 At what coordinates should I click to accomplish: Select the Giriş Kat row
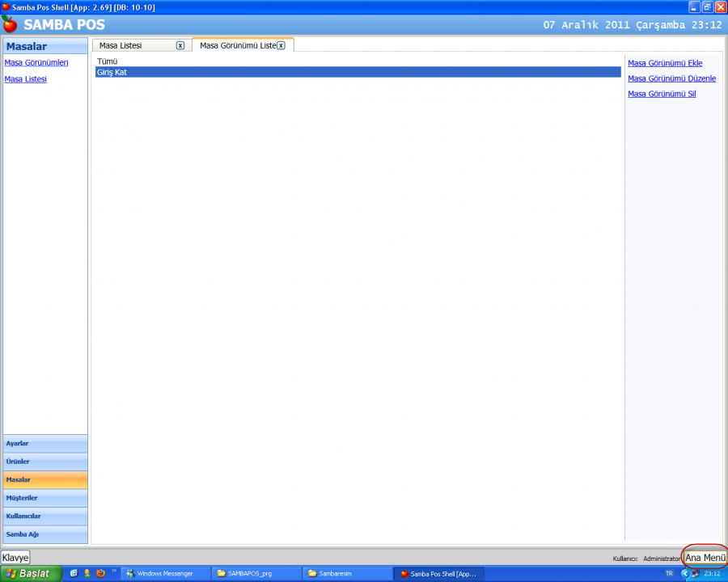tap(358, 72)
